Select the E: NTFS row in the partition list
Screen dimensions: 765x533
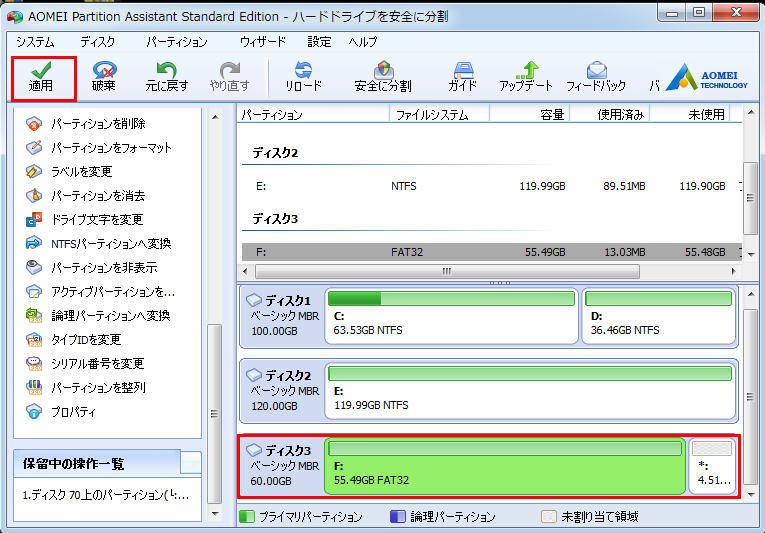pos(492,186)
